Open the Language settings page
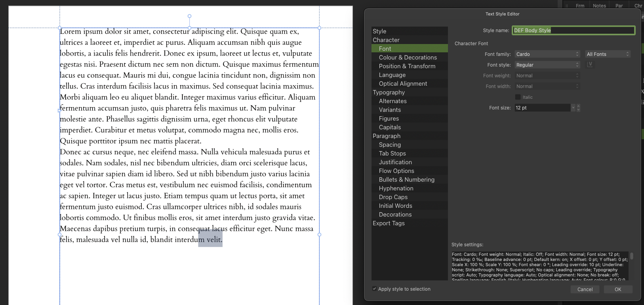Screen dimensions: 644x305 tap(410, 75)
